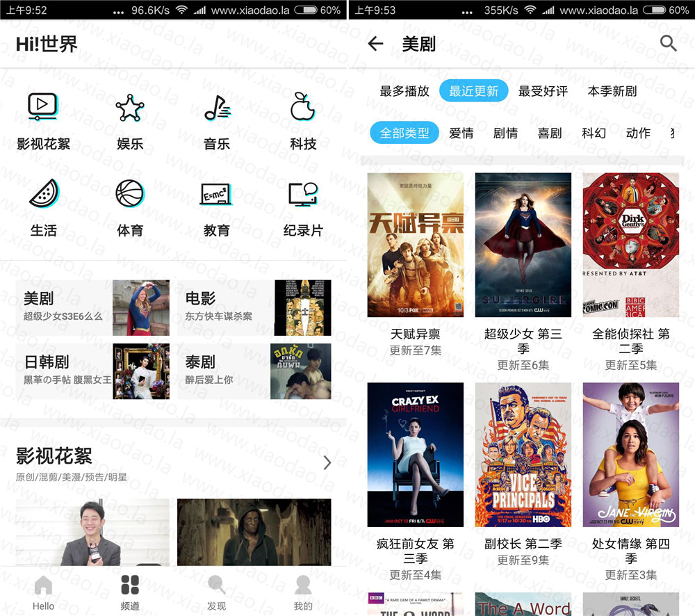This screenshot has width=695, height=616.
Task: Open The A Word poster
Action: [x=523, y=604]
